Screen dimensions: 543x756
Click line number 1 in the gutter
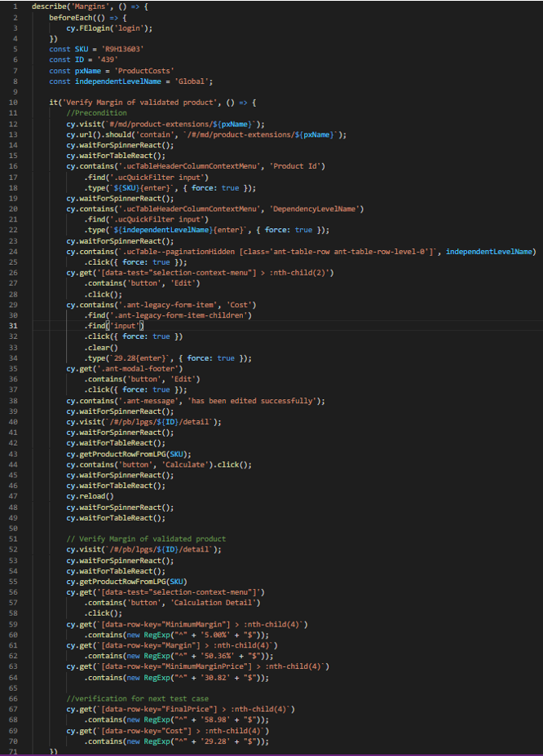tap(15, 7)
